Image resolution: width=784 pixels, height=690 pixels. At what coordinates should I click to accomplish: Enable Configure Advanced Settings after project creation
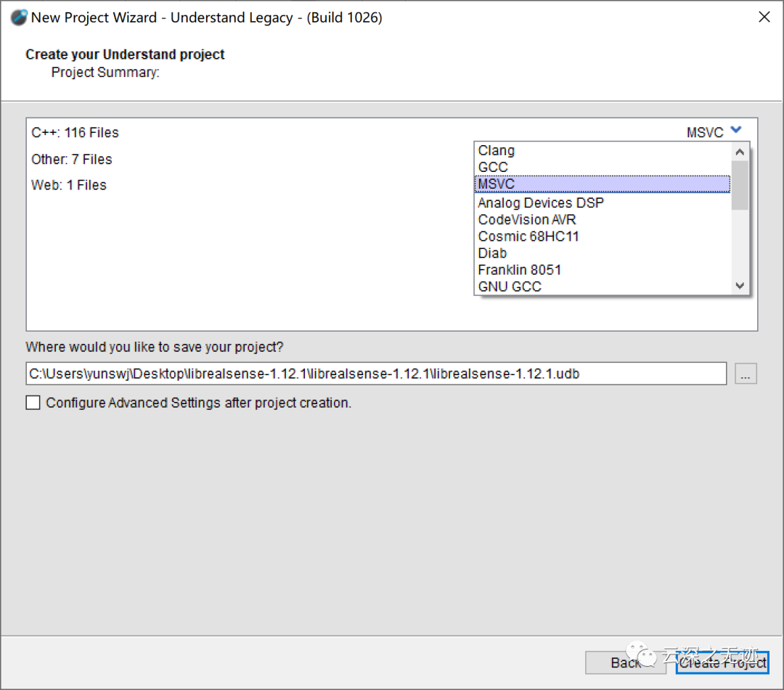pyautogui.click(x=33, y=403)
